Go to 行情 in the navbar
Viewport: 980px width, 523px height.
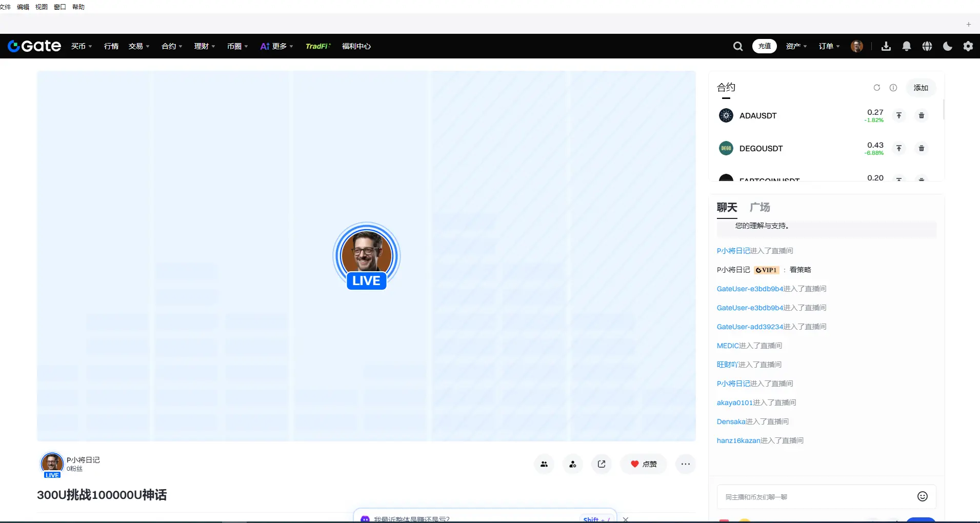(111, 46)
